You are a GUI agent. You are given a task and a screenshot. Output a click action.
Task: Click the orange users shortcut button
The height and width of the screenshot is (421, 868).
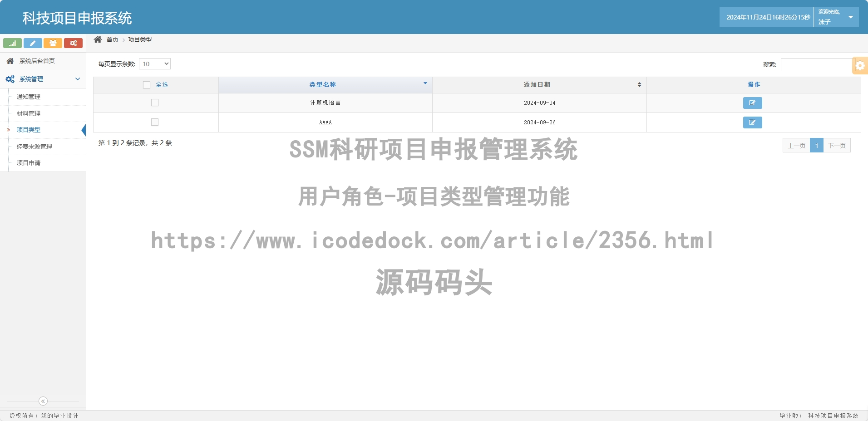tap(53, 43)
